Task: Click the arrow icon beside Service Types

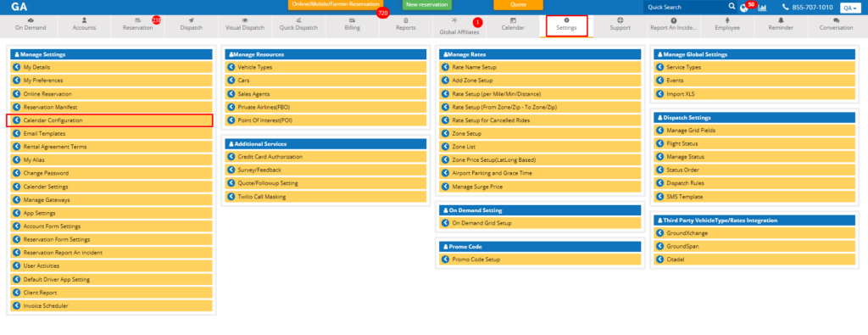Action: [659, 67]
